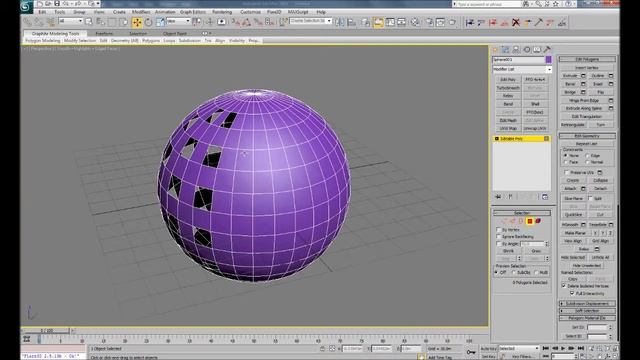Click the Grow selection button

click(x=536, y=251)
